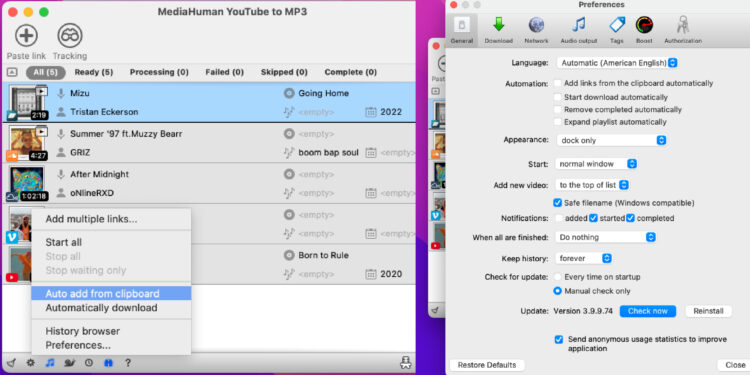This screenshot has width=750, height=375.
Task: Click calendar icon beside 2020
Action: pyautogui.click(x=371, y=274)
